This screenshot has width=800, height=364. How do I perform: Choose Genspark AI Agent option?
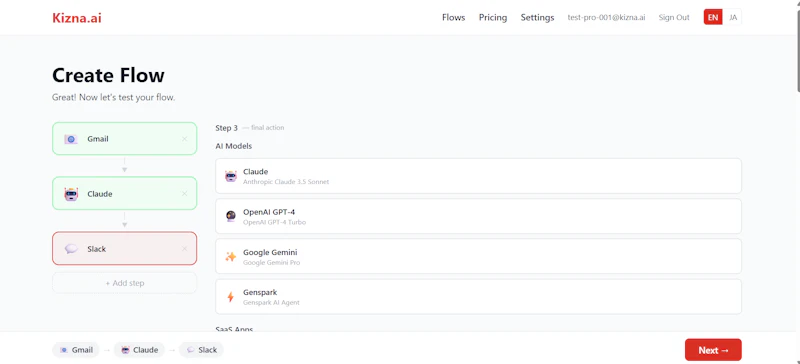(x=478, y=297)
